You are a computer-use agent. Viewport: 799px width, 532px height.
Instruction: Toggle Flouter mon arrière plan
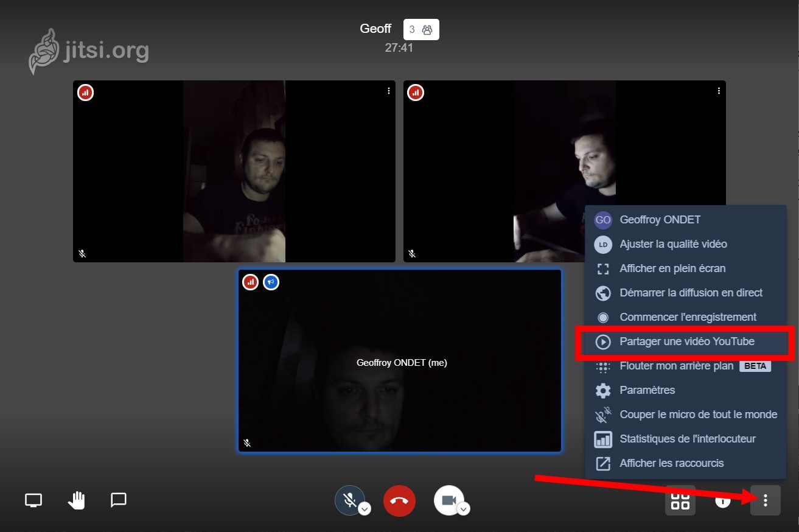coord(685,366)
